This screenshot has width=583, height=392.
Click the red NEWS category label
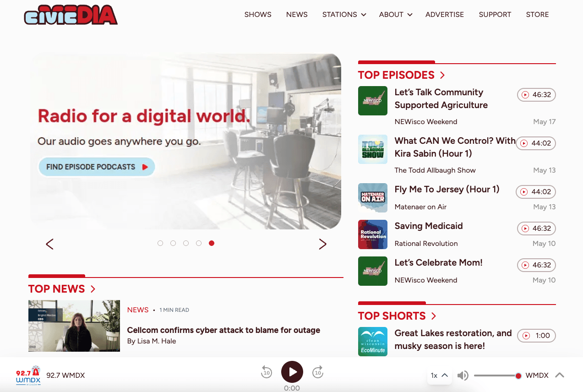pos(138,310)
